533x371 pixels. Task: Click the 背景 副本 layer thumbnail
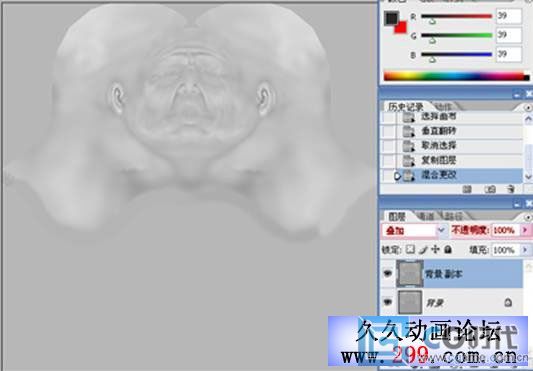[410, 274]
